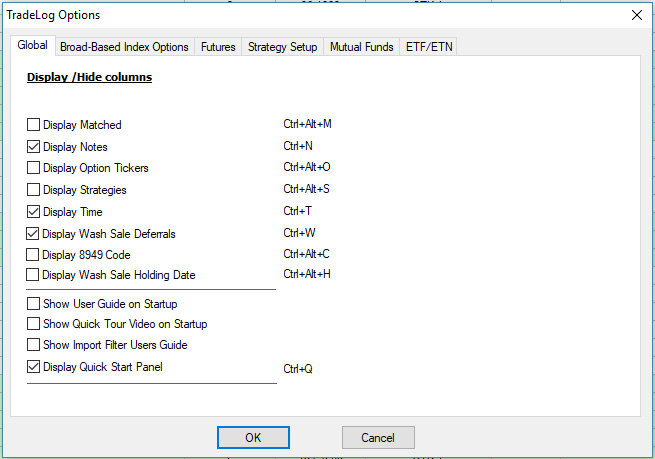Click the Ctrl+T shortcut label
The image size is (655, 459).
[x=297, y=211]
